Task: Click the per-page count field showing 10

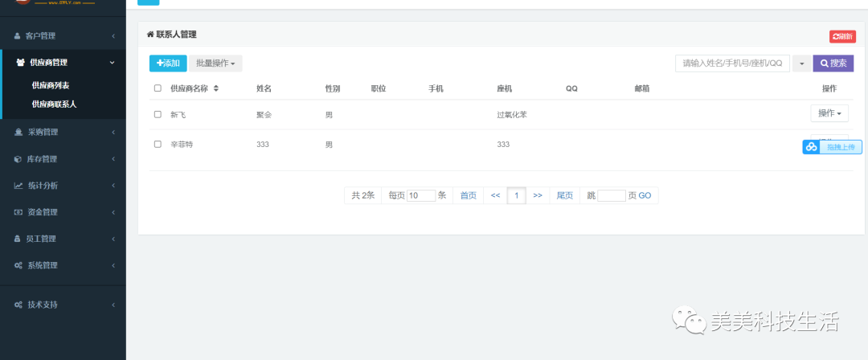Action: pyautogui.click(x=421, y=195)
